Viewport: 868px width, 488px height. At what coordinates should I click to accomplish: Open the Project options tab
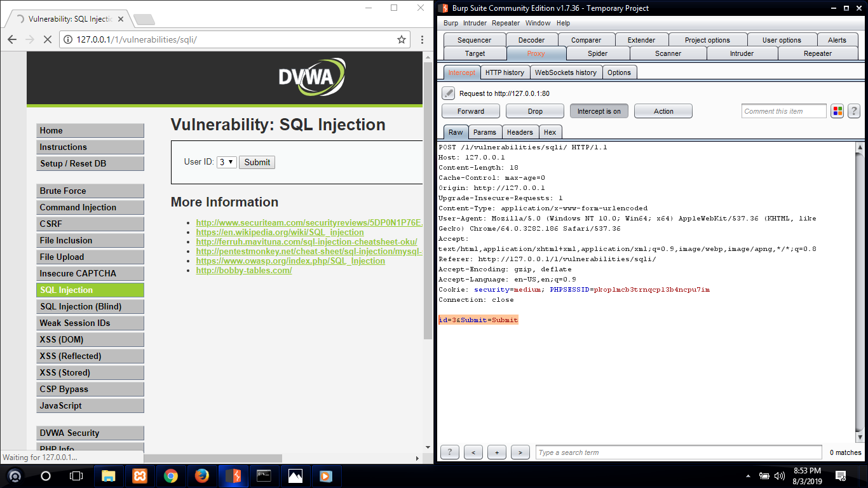click(x=707, y=40)
